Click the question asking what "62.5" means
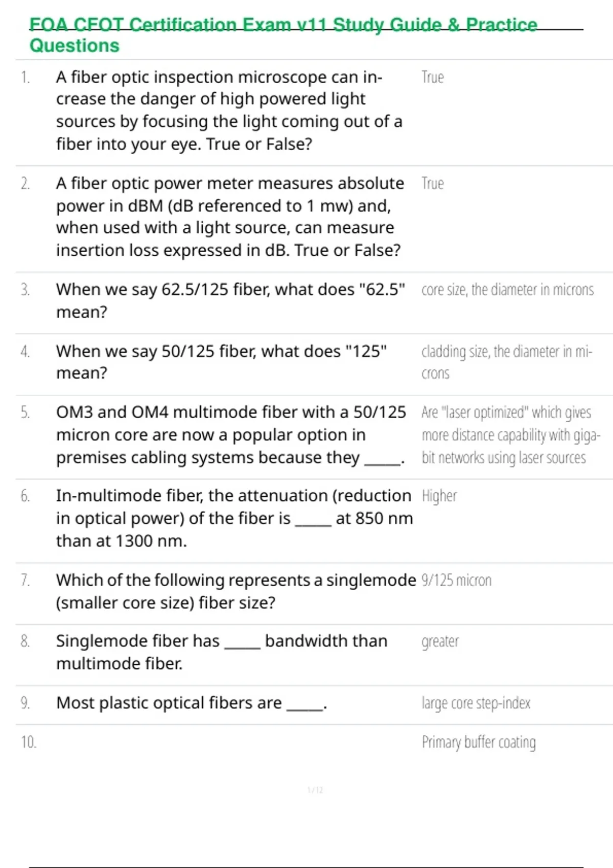Image resolution: width=613 pixels, height=868 pixels. point(230,300)
